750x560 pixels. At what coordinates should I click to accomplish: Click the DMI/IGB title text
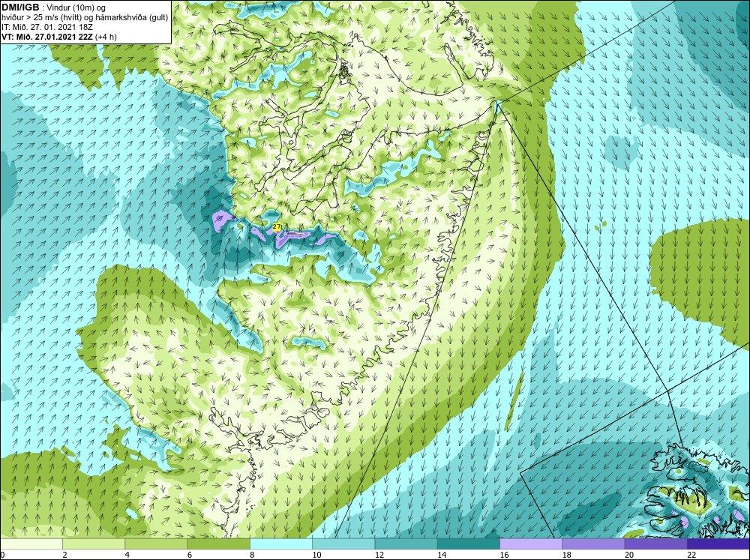[x=20, y=7]
